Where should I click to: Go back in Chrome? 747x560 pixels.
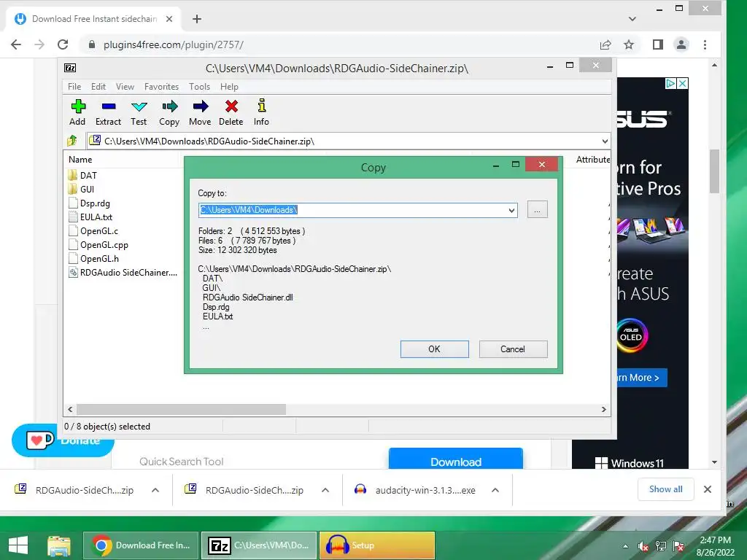tap(16, 44)
